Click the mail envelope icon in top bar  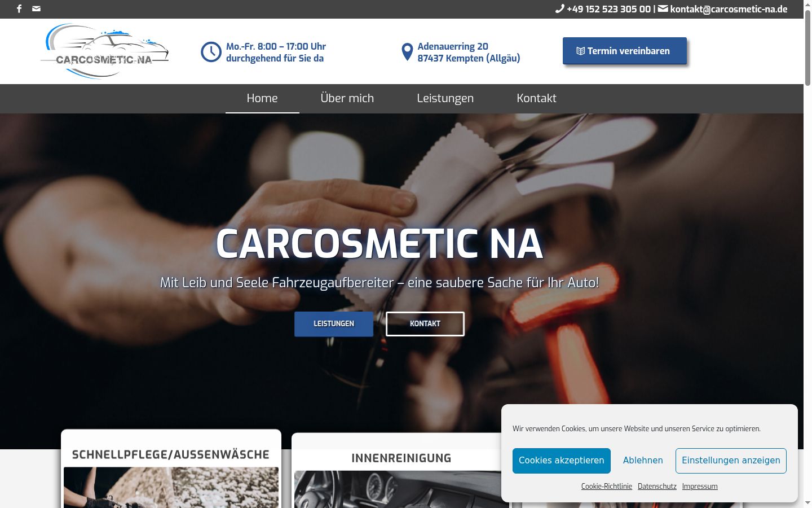click(36, 8)
